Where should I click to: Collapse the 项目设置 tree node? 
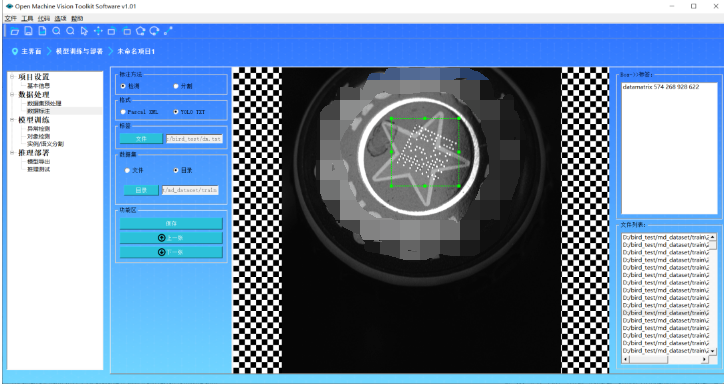click(13, 77)
